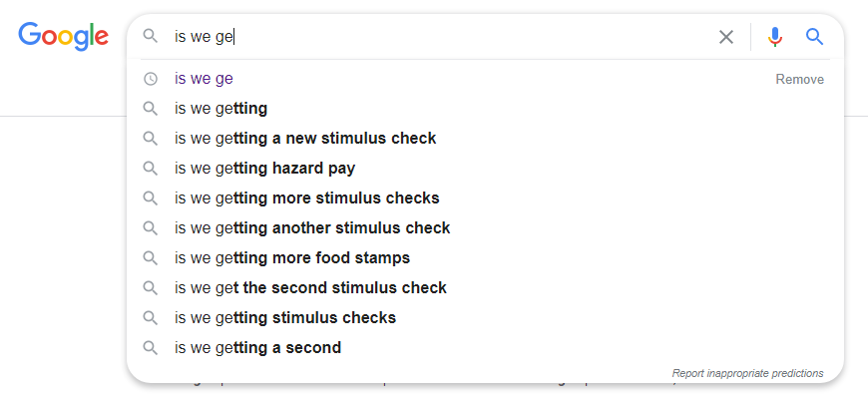
Task: Click the Google logo
Action: point(63,37)
